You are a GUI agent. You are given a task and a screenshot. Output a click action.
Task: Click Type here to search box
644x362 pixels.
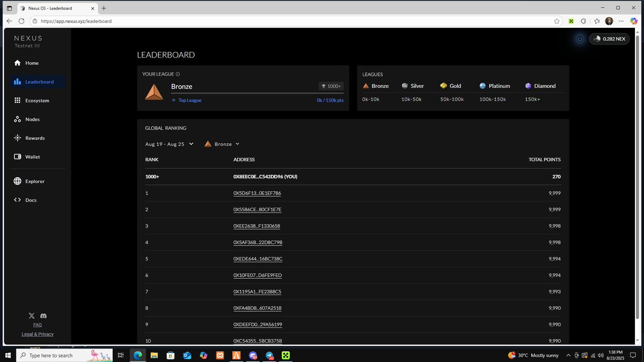[x=65, y=355]
